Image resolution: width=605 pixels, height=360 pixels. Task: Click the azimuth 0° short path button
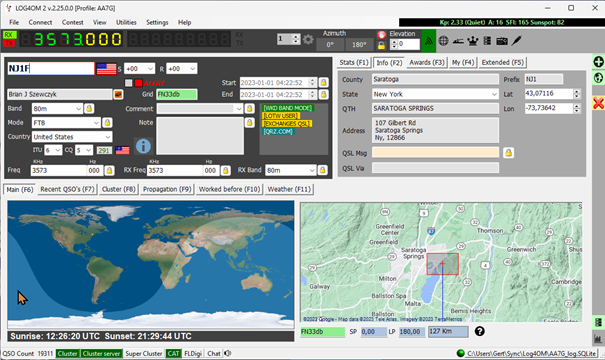(x=330, y=45)
